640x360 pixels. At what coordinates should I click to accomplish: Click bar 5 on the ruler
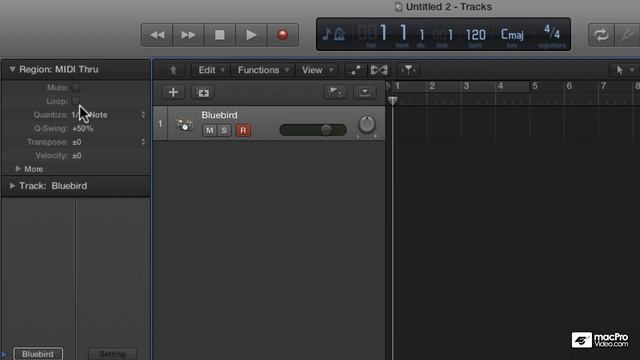(x=535, y=86)
